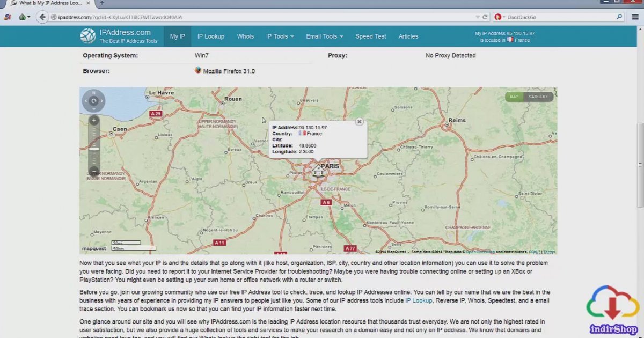Screen dimensions: 644x338
Task: Close the map info popup
Action: pyautogui.click(x=360, y=122)
